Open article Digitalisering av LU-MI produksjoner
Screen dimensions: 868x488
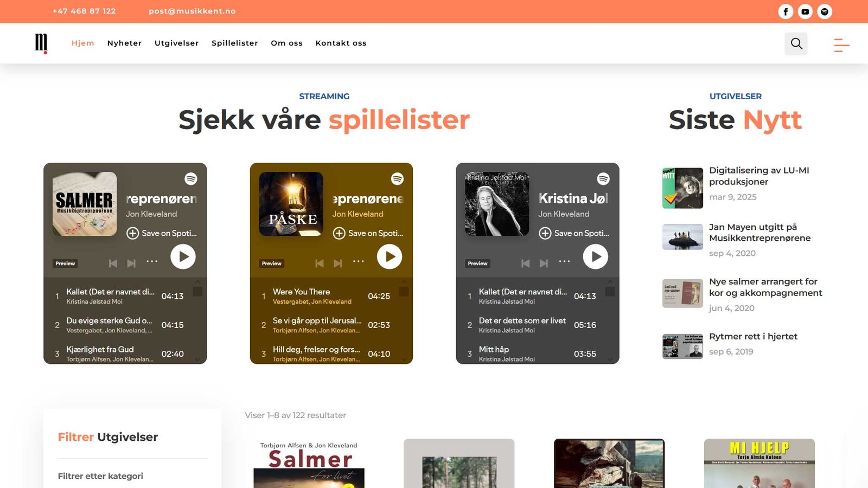coord(759,176)
